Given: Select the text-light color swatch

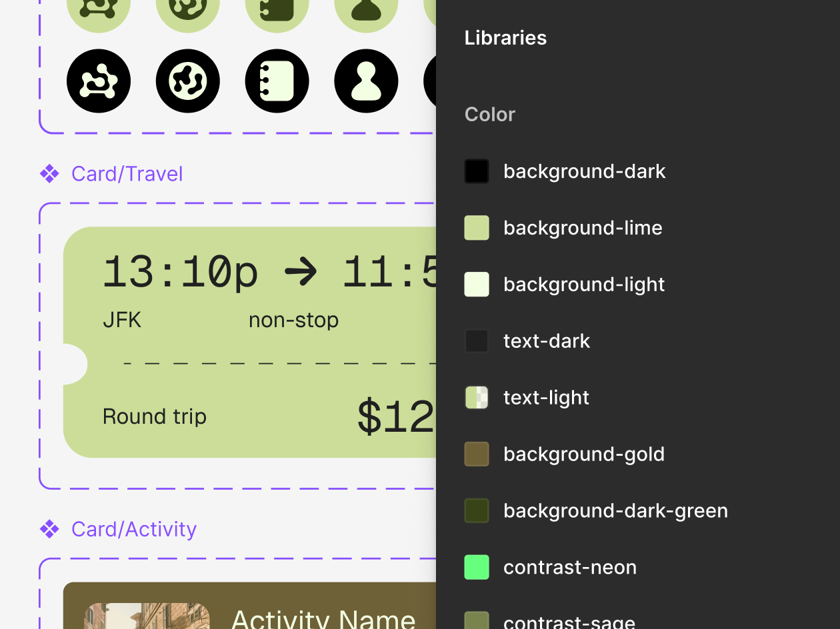Looking at the screenshot, I should [x=477, y=397].
